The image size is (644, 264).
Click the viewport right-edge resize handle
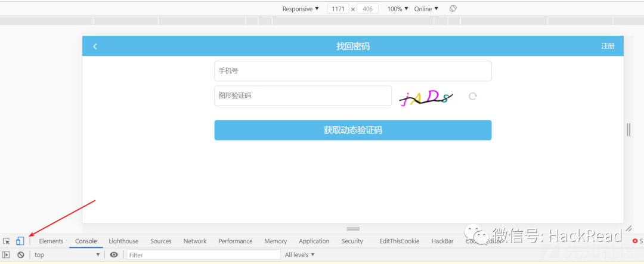click(x=628, y=130)
